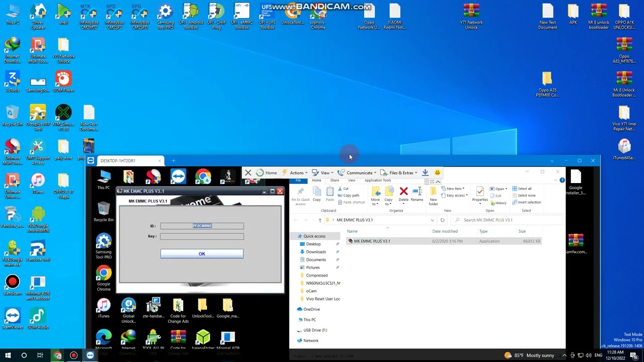Switch to the Explorer Share ribbon tab
Viewport: 644px width, 362px height.
335,180
